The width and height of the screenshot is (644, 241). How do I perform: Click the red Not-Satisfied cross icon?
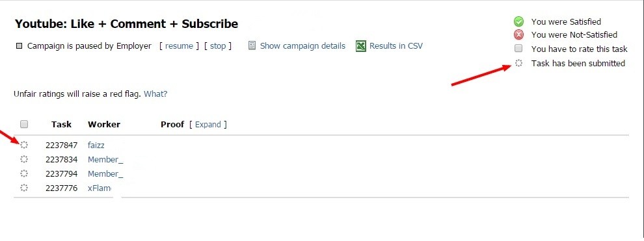pos(518,35)
